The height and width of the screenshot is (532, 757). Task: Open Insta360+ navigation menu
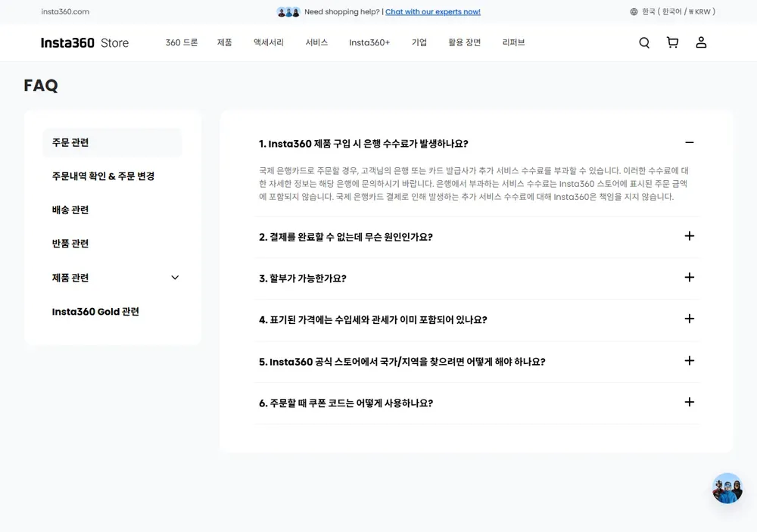point(369,42)
